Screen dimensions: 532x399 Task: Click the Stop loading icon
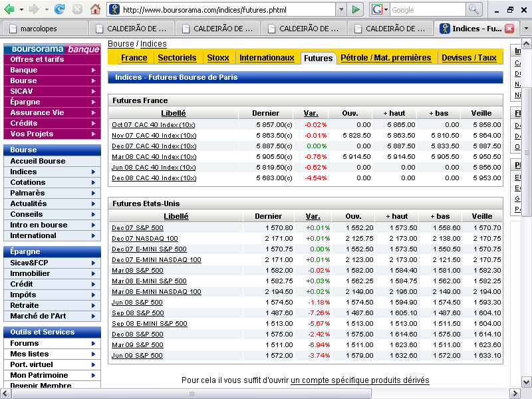click(77, 9)
